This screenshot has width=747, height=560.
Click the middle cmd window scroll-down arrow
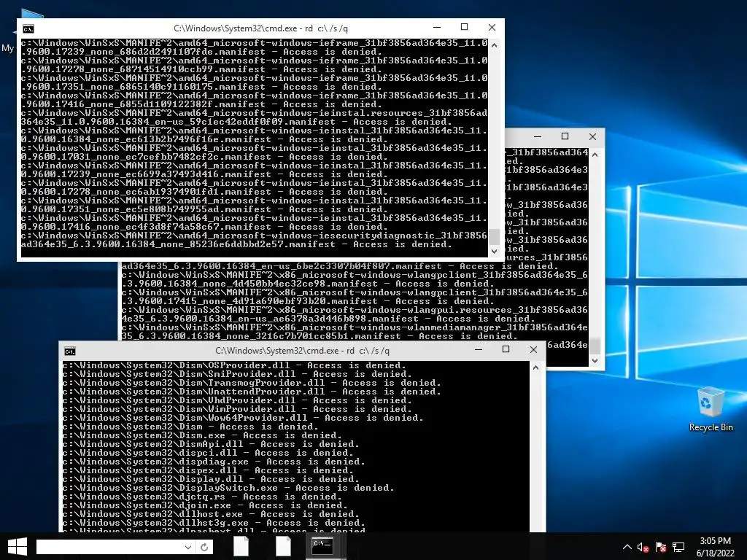click(595, 360)
